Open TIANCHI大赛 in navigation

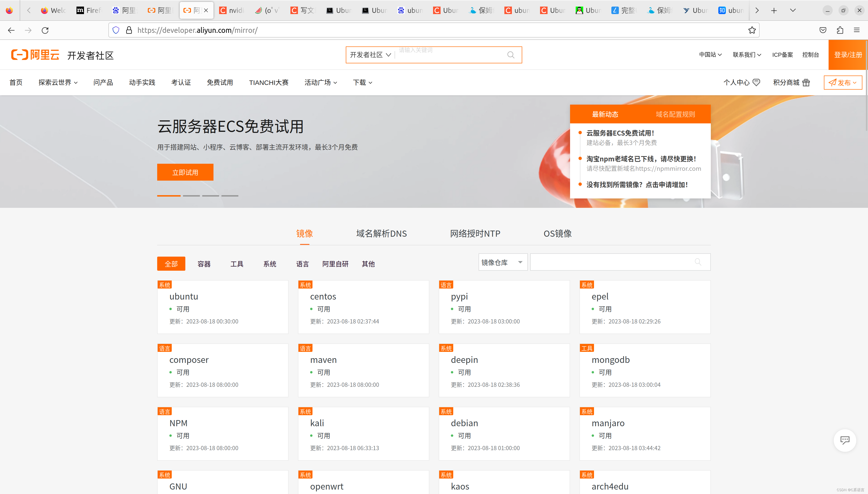click(268, 82)
